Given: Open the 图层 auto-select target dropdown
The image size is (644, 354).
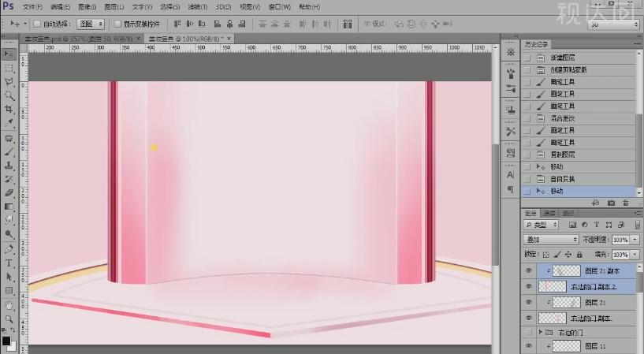Looking at the screenshot, I should (89, 24).
